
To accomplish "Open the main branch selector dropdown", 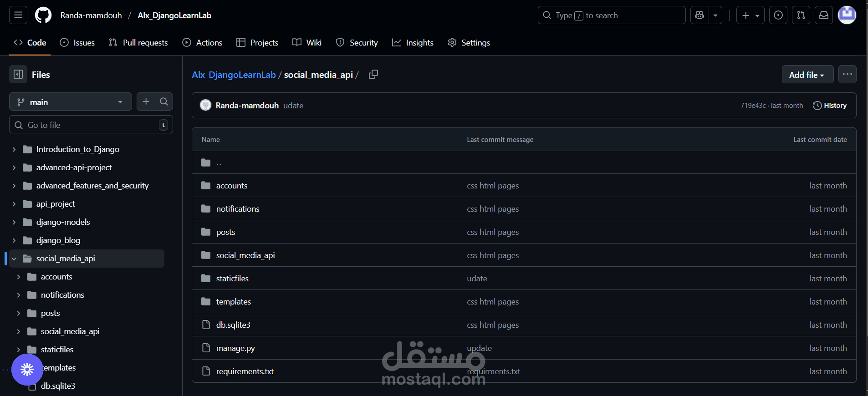I will [x=71, y=102].
